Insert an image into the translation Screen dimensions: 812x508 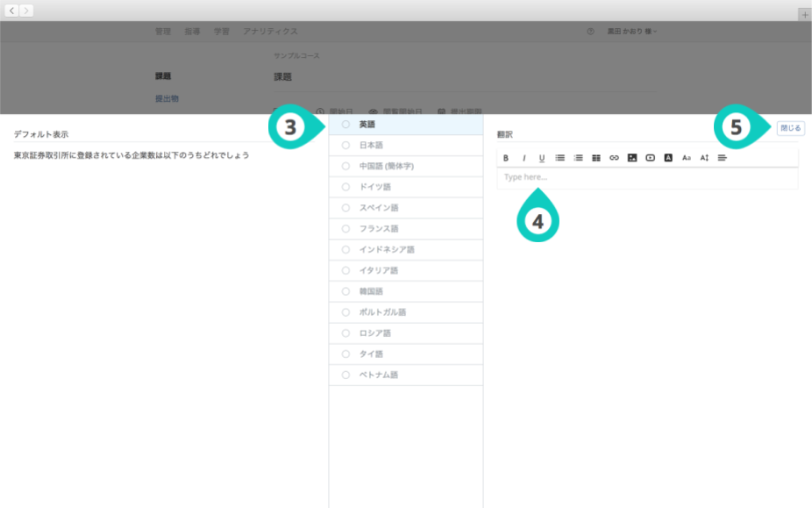(x=632, y=158)
